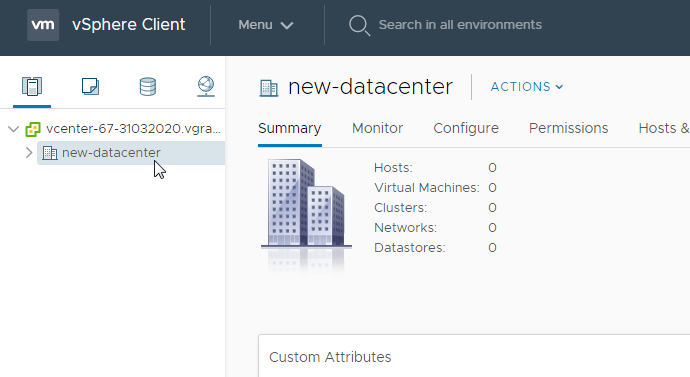This screenshot has width=690, height=377.
Task: Open the ACTIONS dropdown
Action: coord(527,87)
